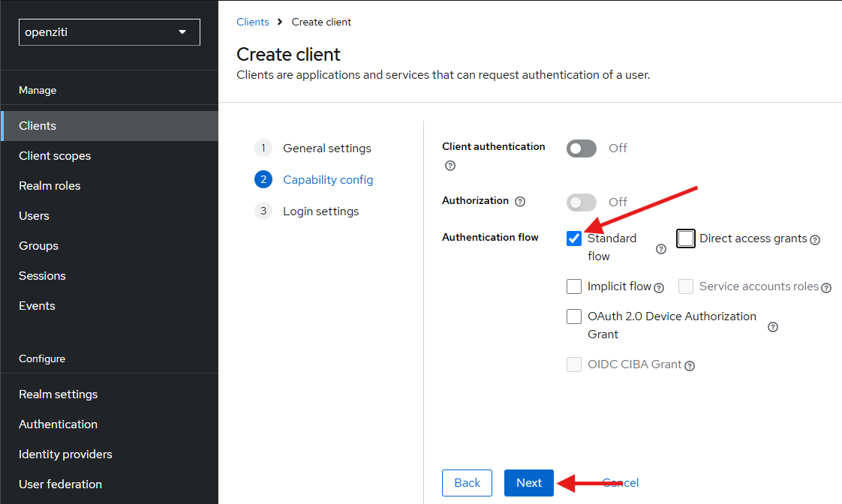Click the Next button
This screenshot has width=842, height=504.
pyautogui.click(x=528, y=483)
